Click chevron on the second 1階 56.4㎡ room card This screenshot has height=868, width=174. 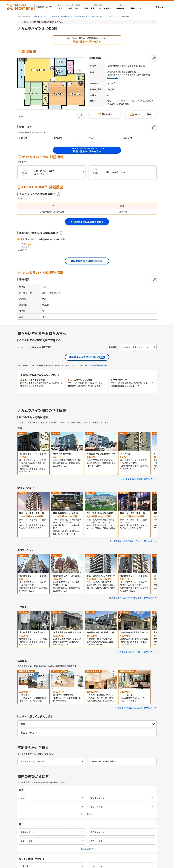click(x=155, y=172)
